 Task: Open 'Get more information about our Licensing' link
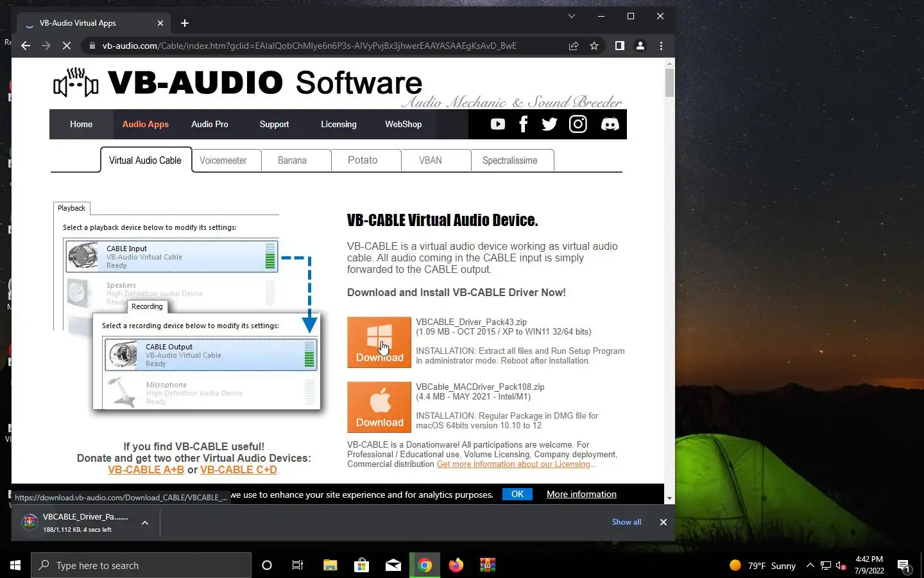513,464
